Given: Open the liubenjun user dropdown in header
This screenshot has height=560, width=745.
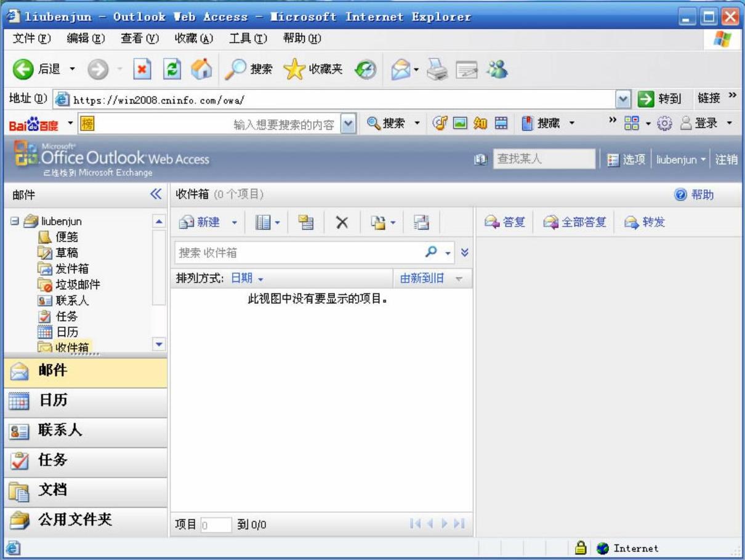Looking at the screenshot, I should (680, 159).
